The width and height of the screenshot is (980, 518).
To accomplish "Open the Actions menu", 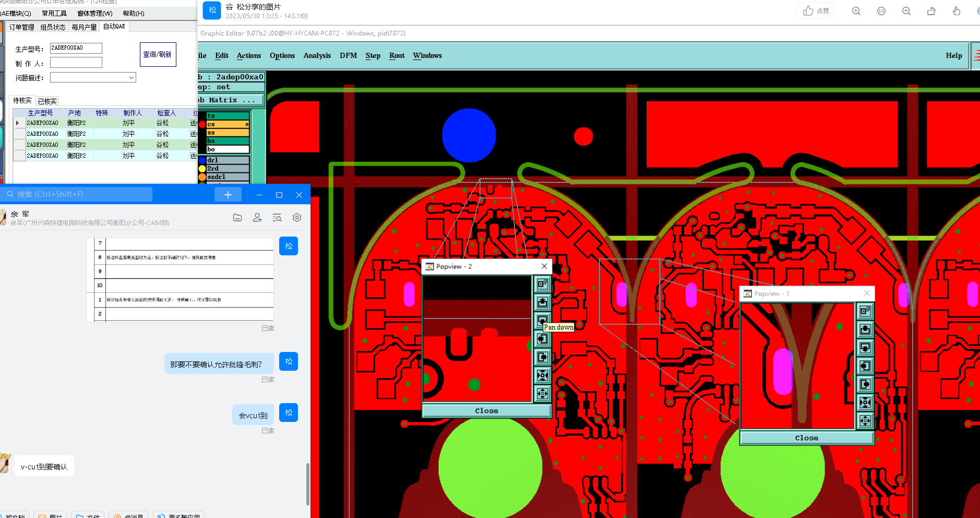I will coord(249,55).
